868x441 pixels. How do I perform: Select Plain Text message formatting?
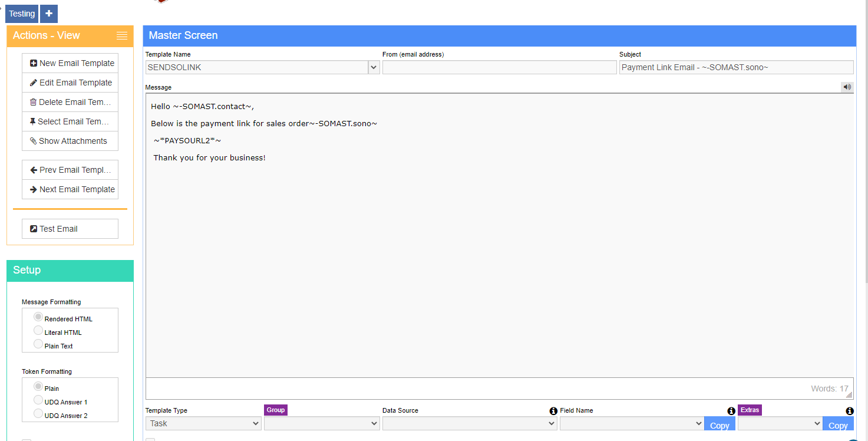pos(38,344)
